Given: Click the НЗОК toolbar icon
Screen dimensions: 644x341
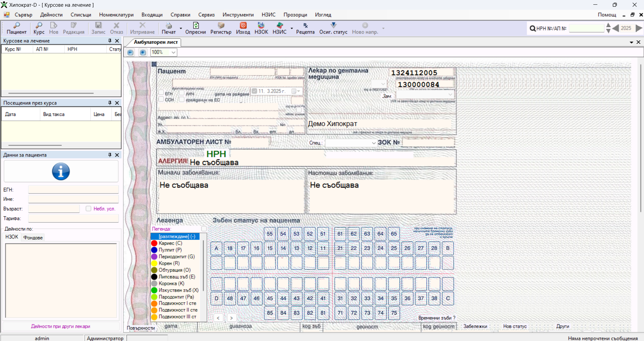Looking at the screenshot, I should click(261, 28).
